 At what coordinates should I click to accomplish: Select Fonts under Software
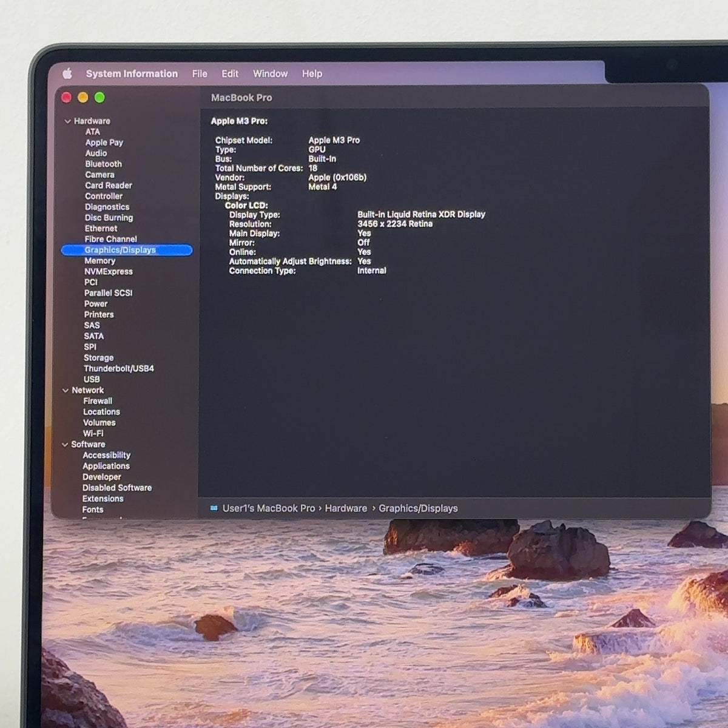[92, 510]
